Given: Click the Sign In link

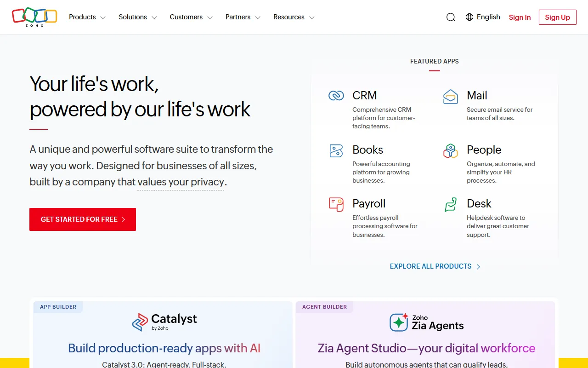Looking at the screenshot, I should point(520,17).
